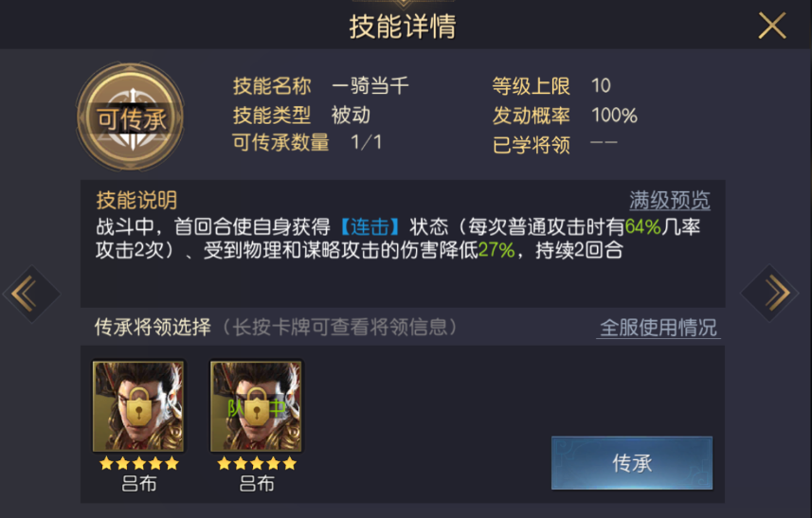Click the star rating under second 吕布

pyautogui.click(x=257, y=463)
